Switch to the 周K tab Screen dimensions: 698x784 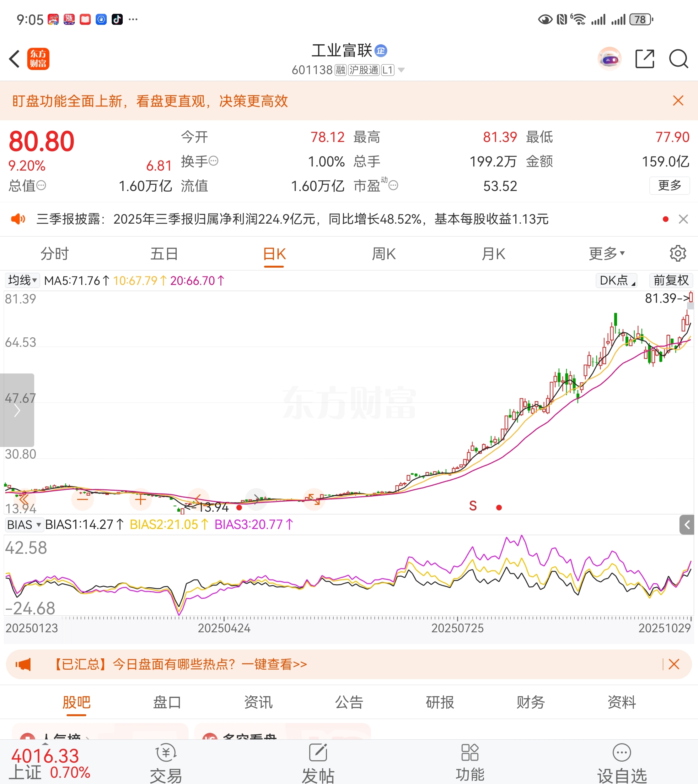(x=384, y=254)
